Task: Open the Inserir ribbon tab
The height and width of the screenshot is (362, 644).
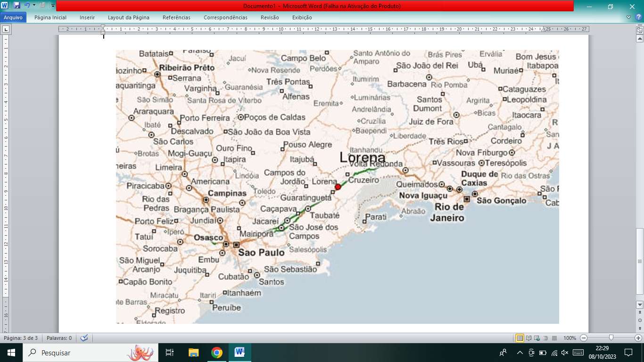Action: [x=87, y=17]
